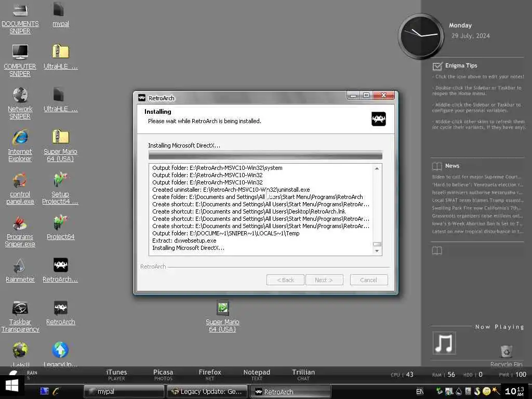Image resolution: width=532 pixels, height=399 pixels.
Task: Click the Next > button in installer
Action: 324,280
